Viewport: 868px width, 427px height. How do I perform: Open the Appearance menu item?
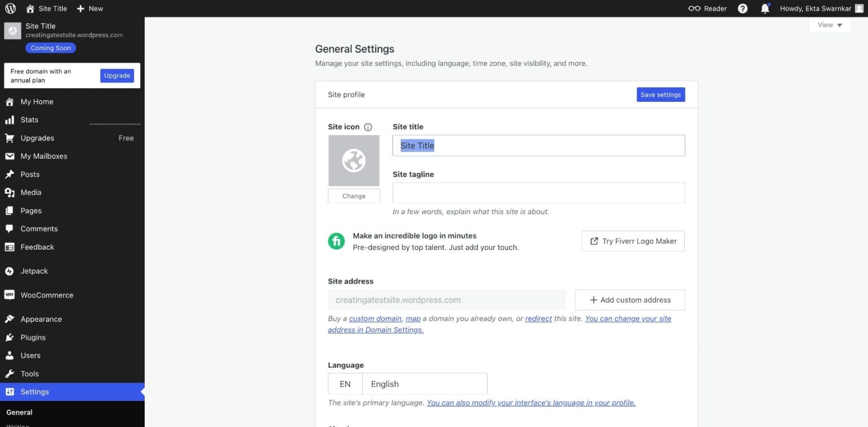click(x=41, y=320)
